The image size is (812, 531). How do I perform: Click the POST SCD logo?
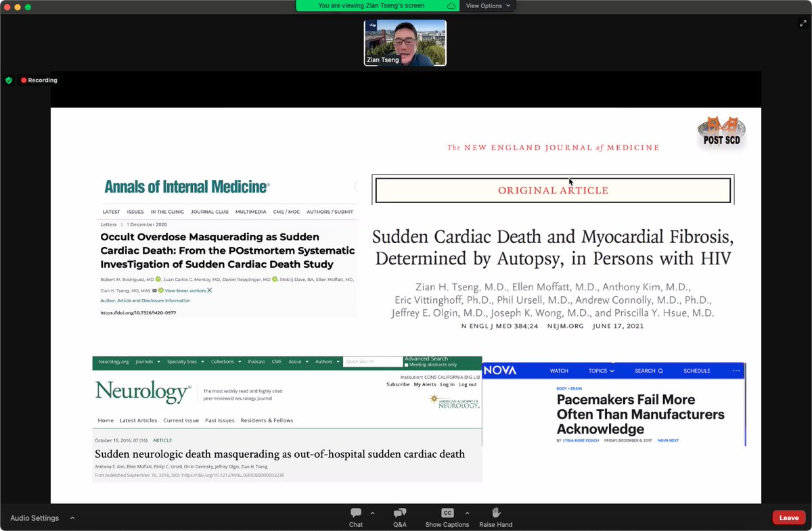[x=721, y=133]
